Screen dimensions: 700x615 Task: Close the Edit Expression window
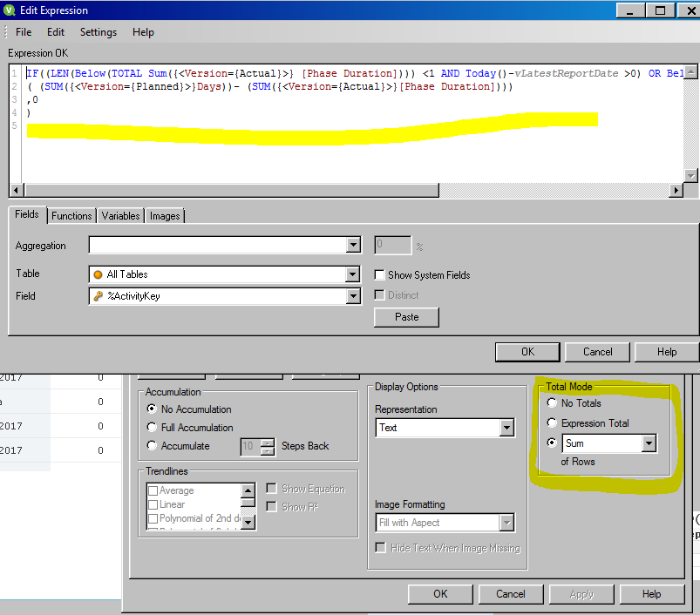click(x=690, y=10)
